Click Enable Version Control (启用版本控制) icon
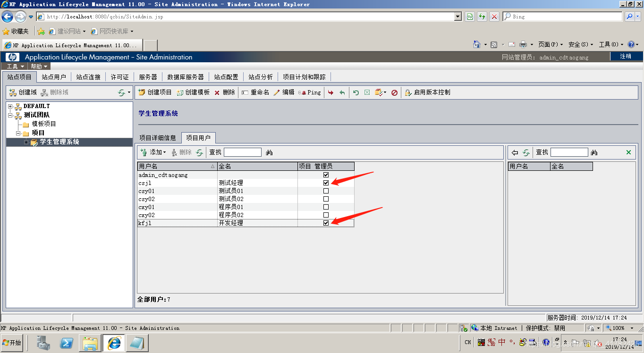 [408, 92]
